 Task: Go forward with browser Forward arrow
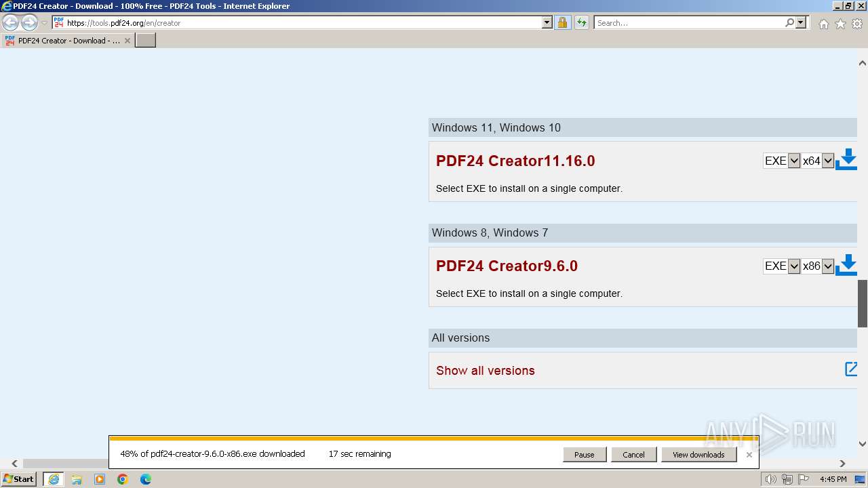click(29, 22)
